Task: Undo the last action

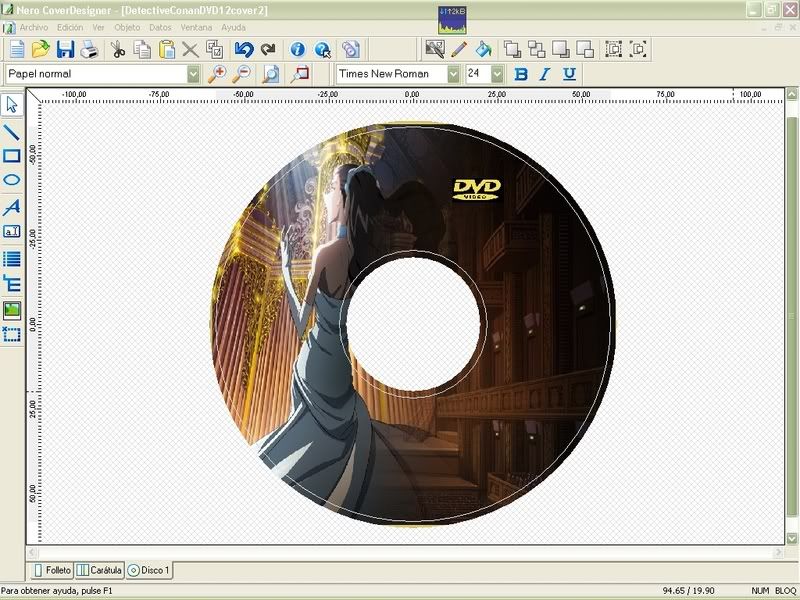Action: point(243,49)
